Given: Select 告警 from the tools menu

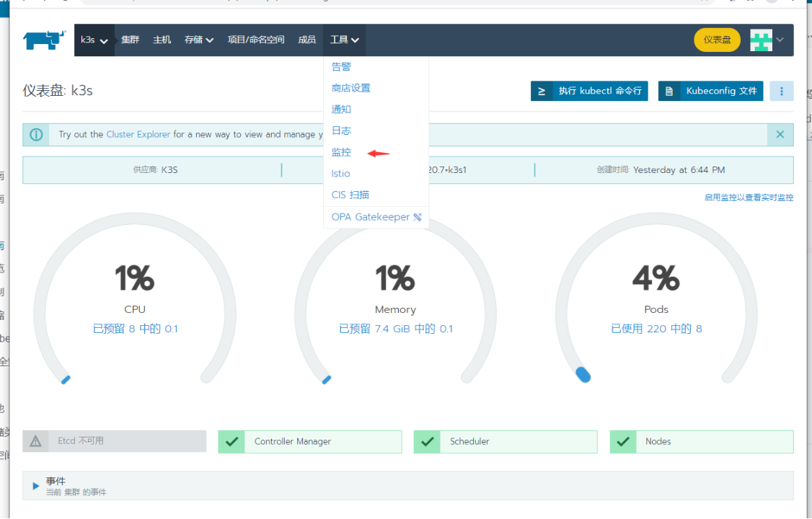Looking at the screenshot, I should point(341,67).
